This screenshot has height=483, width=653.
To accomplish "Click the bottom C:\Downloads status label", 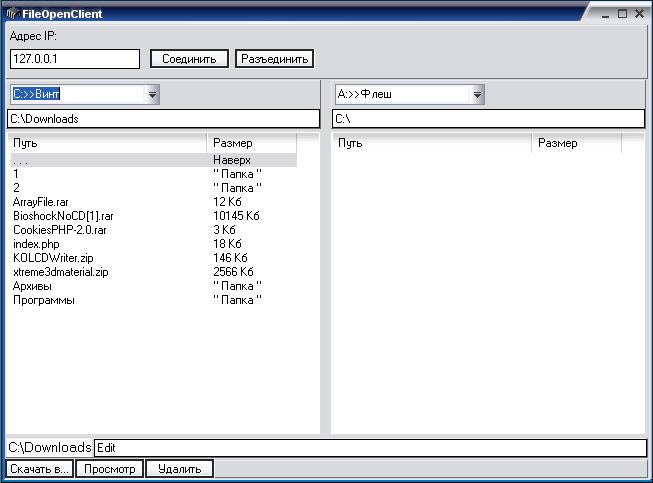I will point(50,448).
